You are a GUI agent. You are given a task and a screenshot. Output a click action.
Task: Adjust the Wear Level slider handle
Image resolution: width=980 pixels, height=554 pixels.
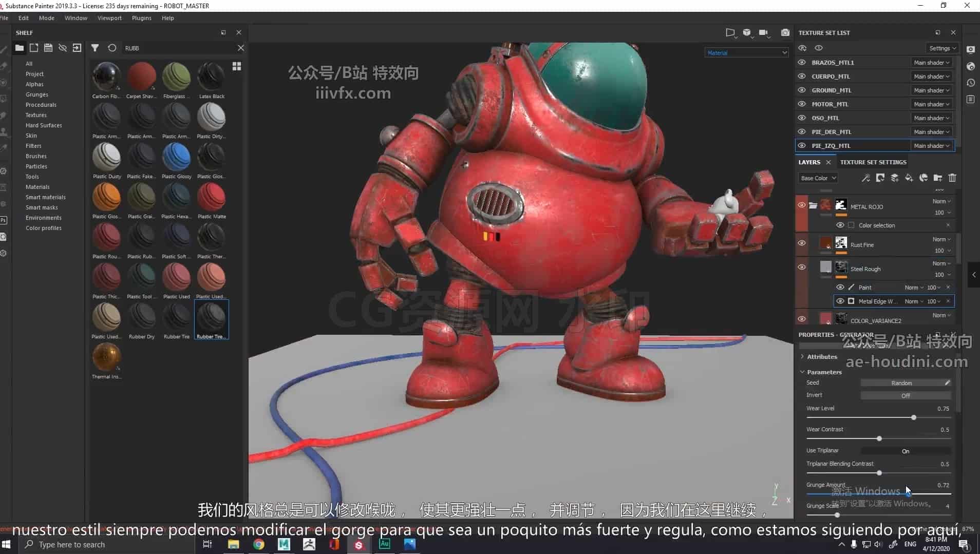tap(914, 417)
